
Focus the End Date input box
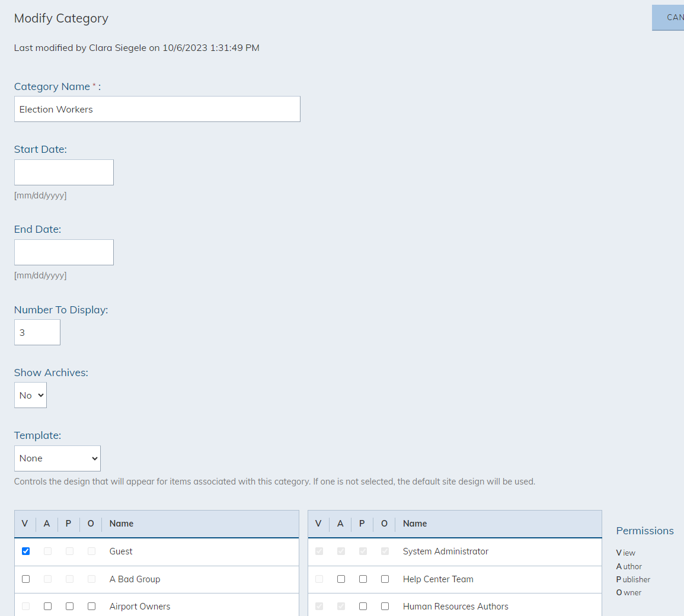coord(63,252)
